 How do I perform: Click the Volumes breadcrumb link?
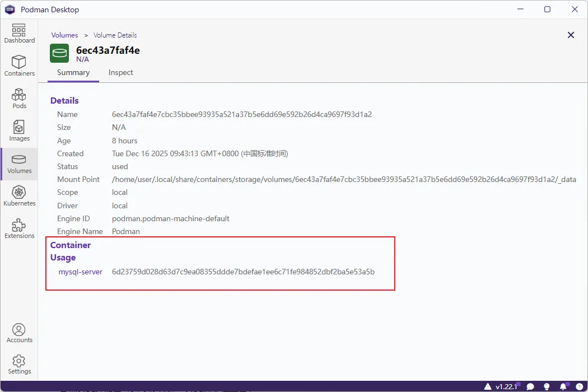point(64,35)
